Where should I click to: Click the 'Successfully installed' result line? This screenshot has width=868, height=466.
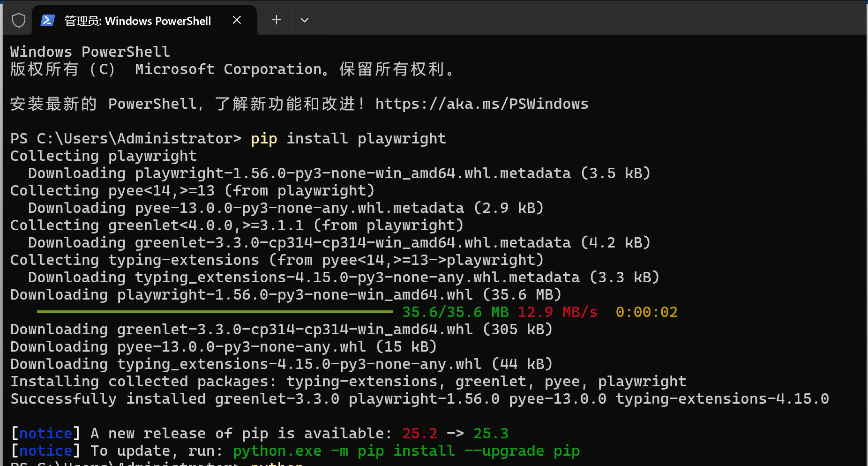[x=419, y=399]
